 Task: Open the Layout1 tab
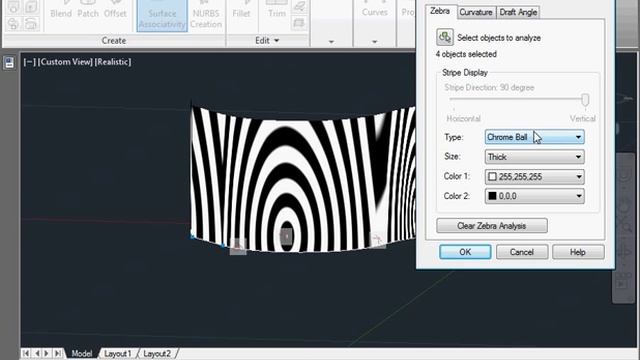pyautogui.click(x=118, y=353)
